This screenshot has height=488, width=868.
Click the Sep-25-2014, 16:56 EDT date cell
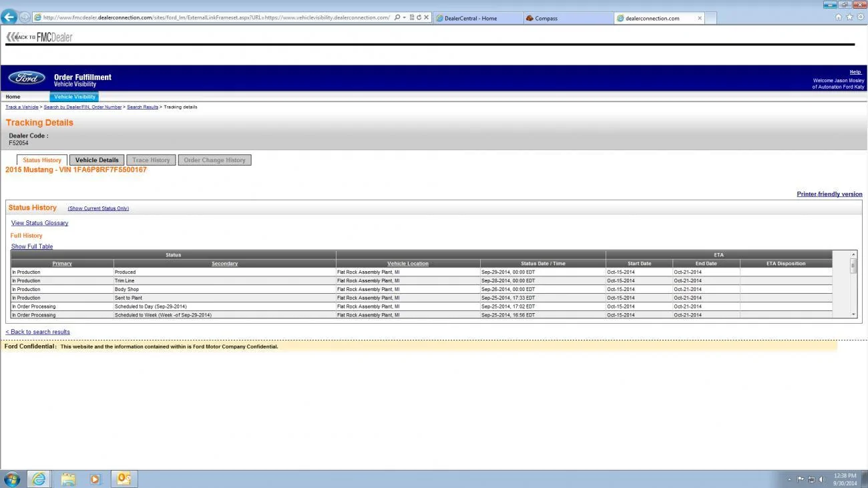click(543, 315)
